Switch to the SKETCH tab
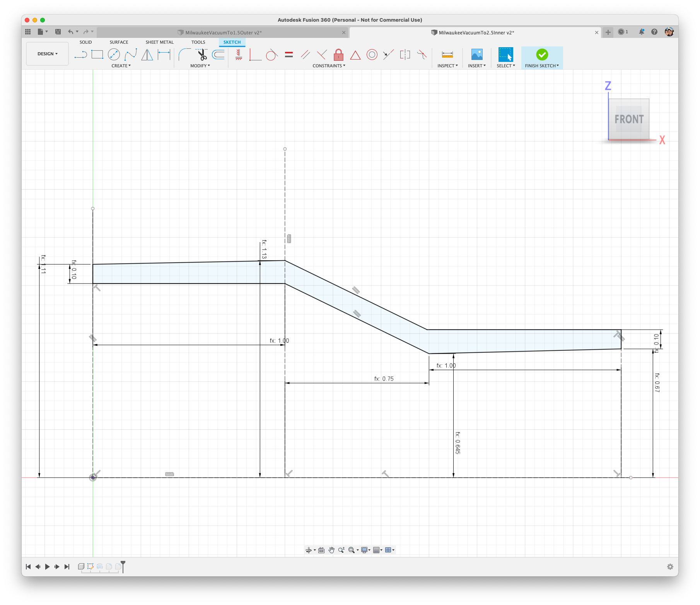 (x=232, y=42)
